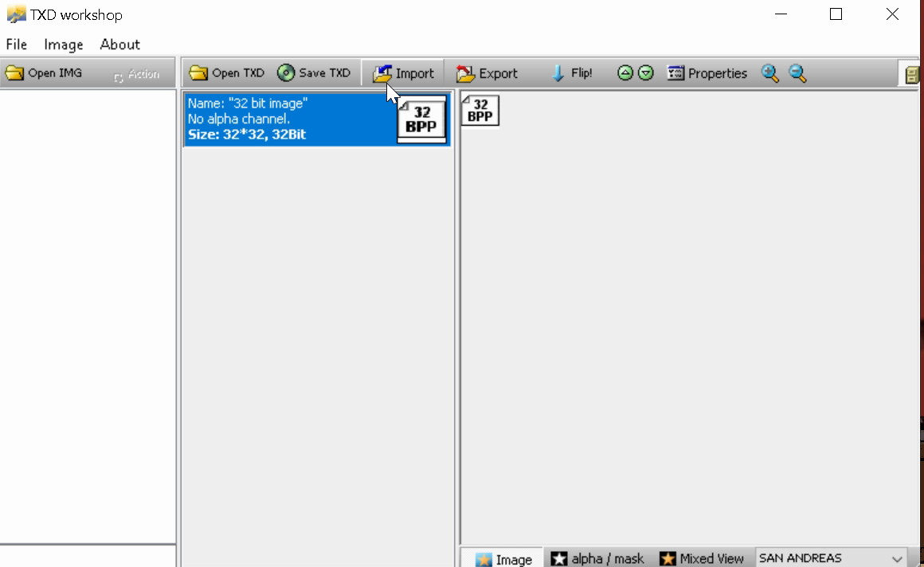Screen dimensions: 924x567
Task: Click the Open IMG button
Action: pos(44,73)
